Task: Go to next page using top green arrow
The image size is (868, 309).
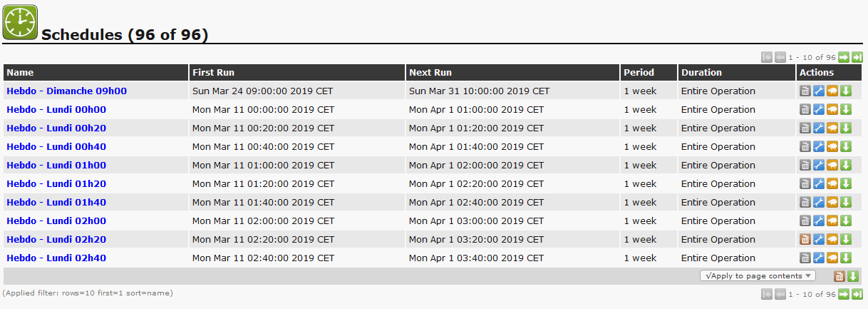Action: [x=844, y=58]
